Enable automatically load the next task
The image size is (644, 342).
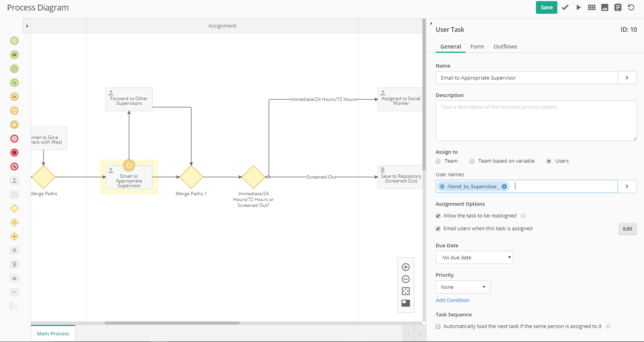(438, 326)
